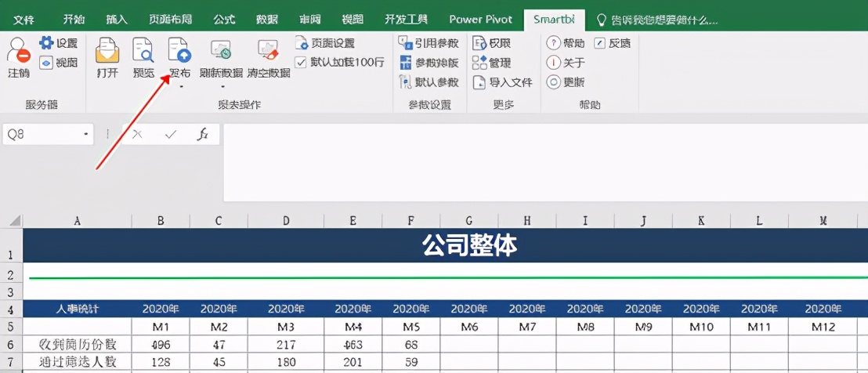The width and height of the screenshot is (868, 373).
Task: Switch to the 开始 tab
Action: pyautogui.click(x=74, y=20)
